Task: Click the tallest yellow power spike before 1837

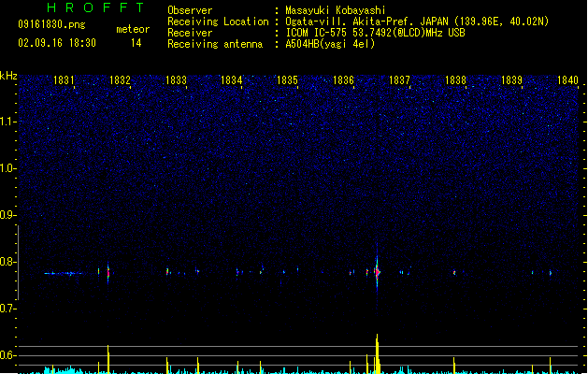Action: pos(378,353)
